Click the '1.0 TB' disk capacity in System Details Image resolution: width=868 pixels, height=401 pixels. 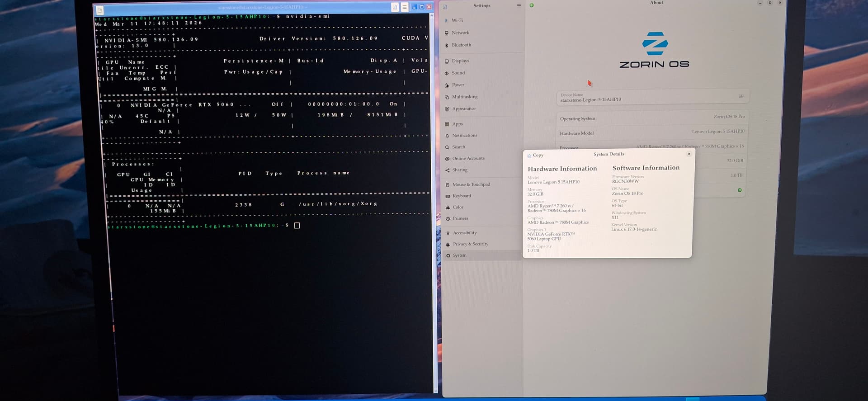pyautogui.click(x=533, y=250)
